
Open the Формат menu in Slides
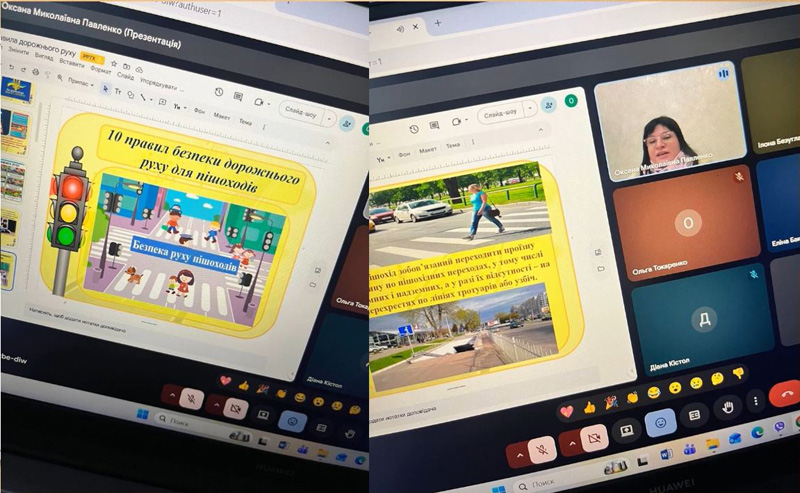click(x=101, y=71)
